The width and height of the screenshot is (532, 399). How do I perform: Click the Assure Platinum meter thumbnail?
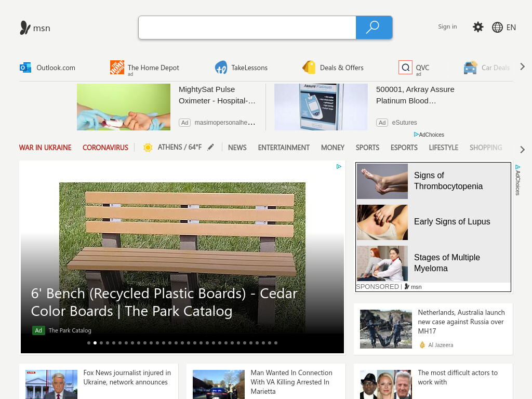[321, 107]
